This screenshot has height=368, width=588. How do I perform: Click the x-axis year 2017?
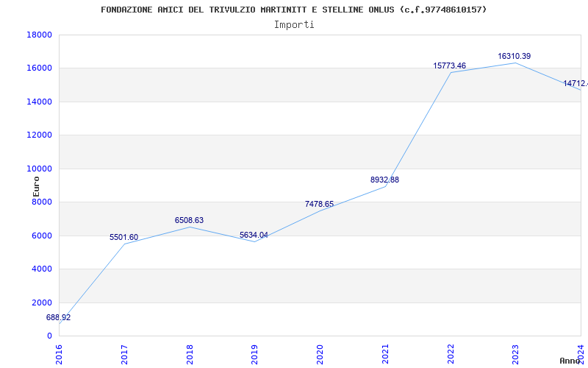pyautogui.click(x=124, y=355)
